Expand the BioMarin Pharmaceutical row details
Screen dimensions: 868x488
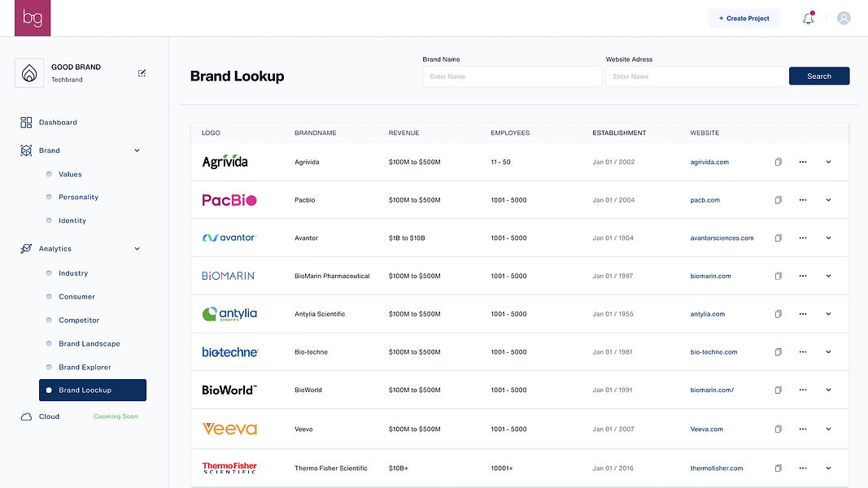pyautogui.click(x=829, y=276)
